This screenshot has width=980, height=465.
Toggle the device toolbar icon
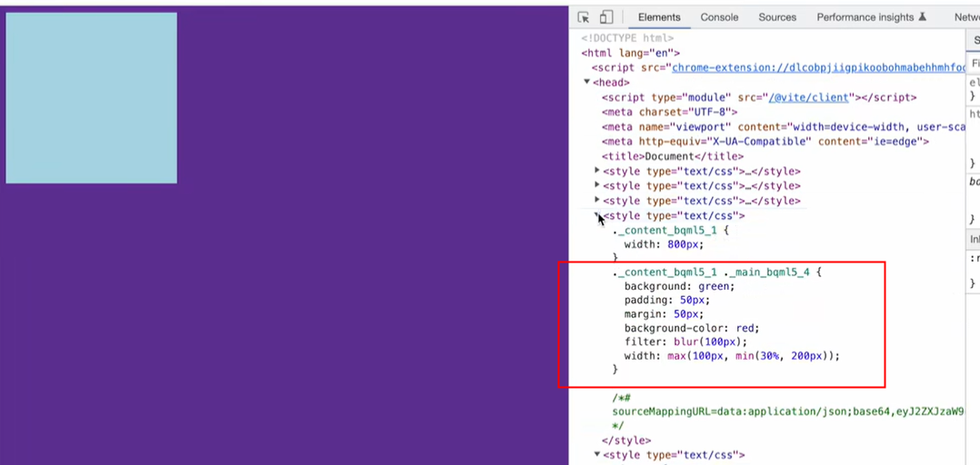coord(606,17)
